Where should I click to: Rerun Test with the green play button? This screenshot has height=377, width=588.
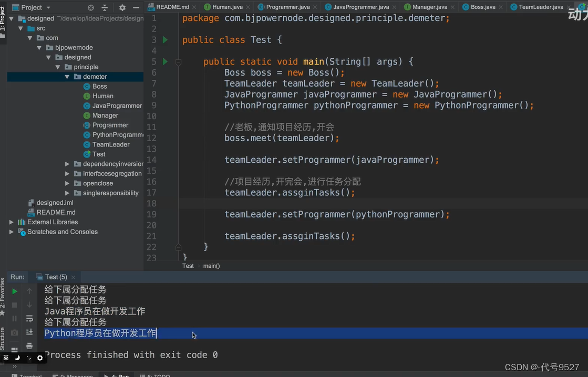[15, 291]
